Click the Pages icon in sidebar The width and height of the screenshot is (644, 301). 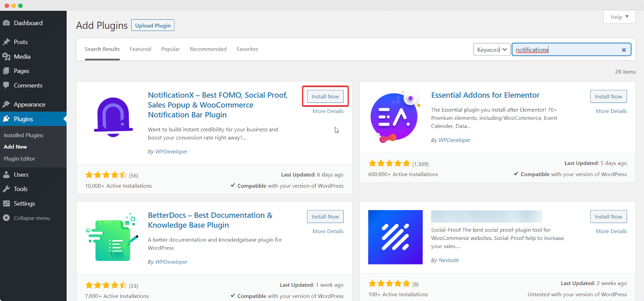[x=6, y=71]
